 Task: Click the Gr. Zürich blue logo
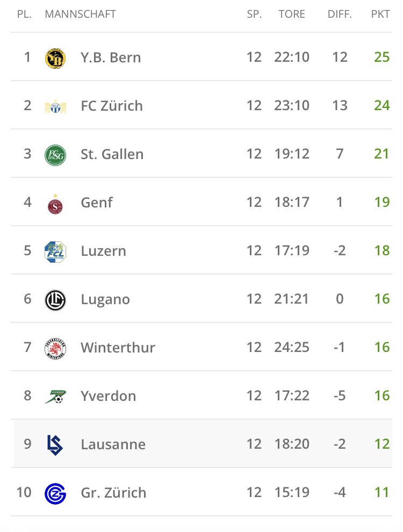click(x=55, y=493)
